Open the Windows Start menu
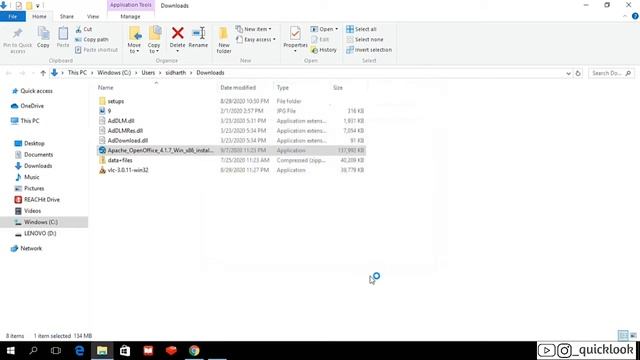This screenshot has height=360, width=640. click(11, 351)
